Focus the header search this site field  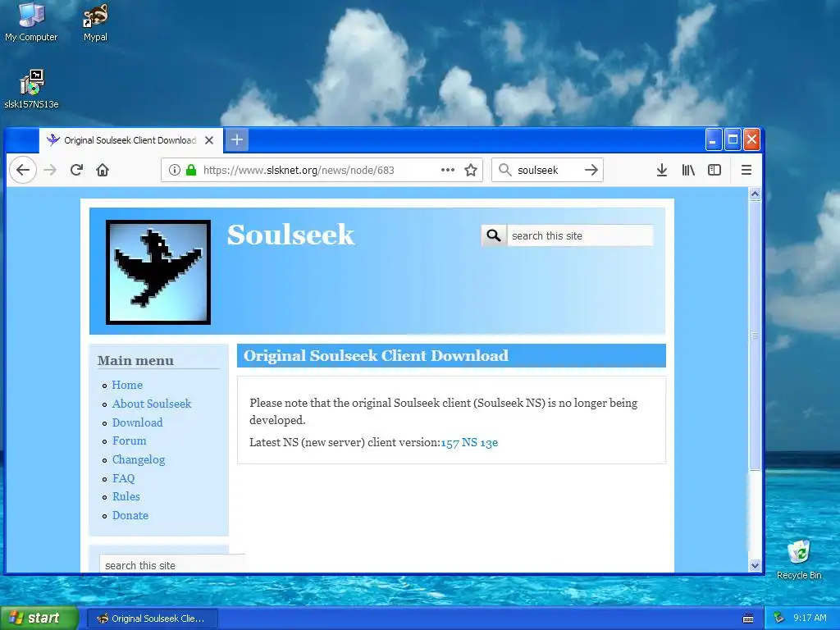[x=580, y=235]
